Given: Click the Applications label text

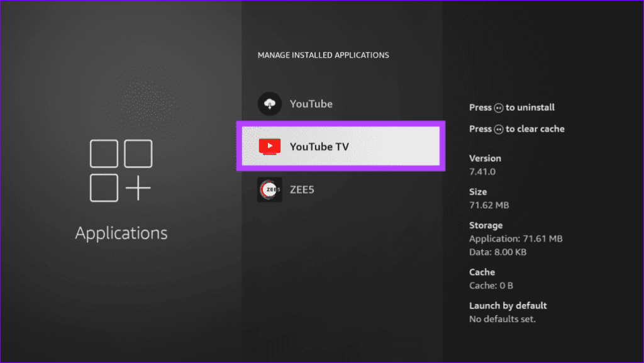Looking at the screenshot, I should [x=121, y=233].
